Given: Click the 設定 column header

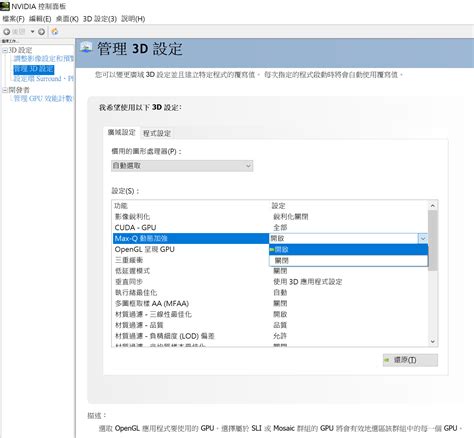Looking at the screenshot, I should (x=278, y=206).
